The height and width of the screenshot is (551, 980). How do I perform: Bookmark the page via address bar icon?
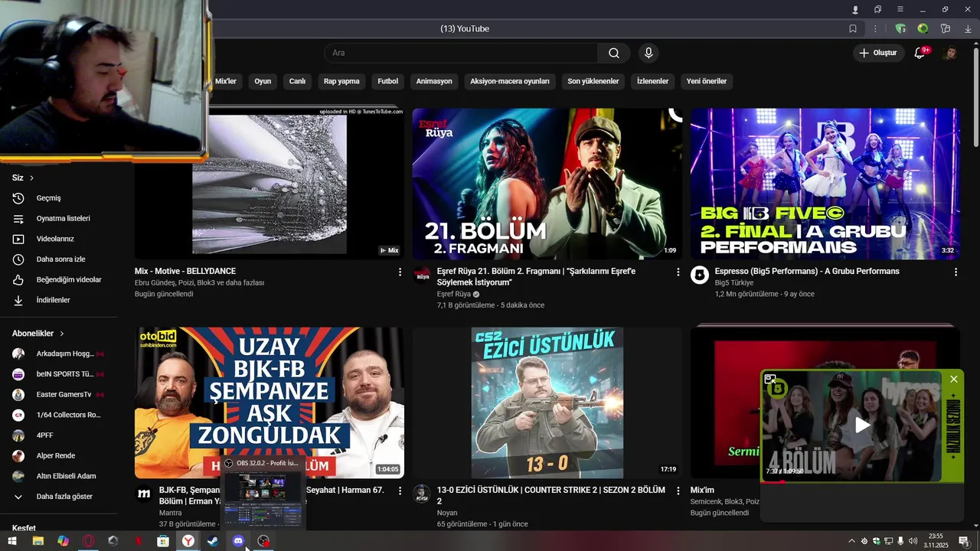tap(853, 28)
